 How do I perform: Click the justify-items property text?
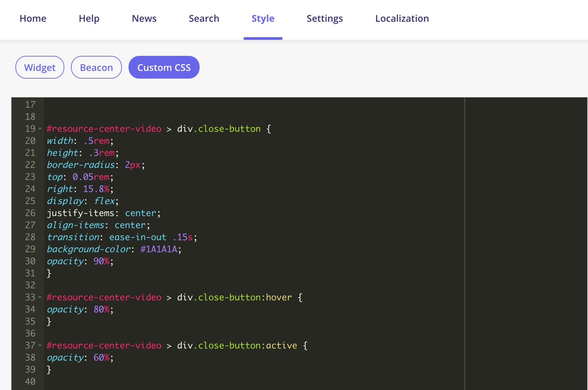80,213
